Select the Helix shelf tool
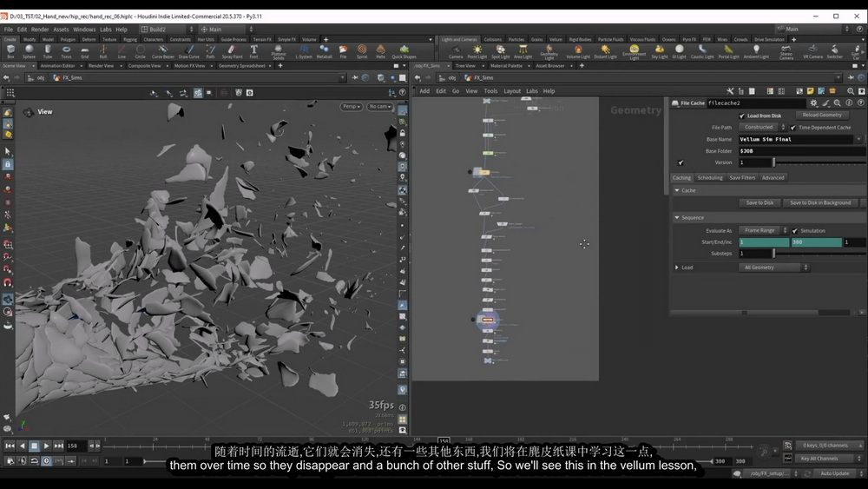 380,51
